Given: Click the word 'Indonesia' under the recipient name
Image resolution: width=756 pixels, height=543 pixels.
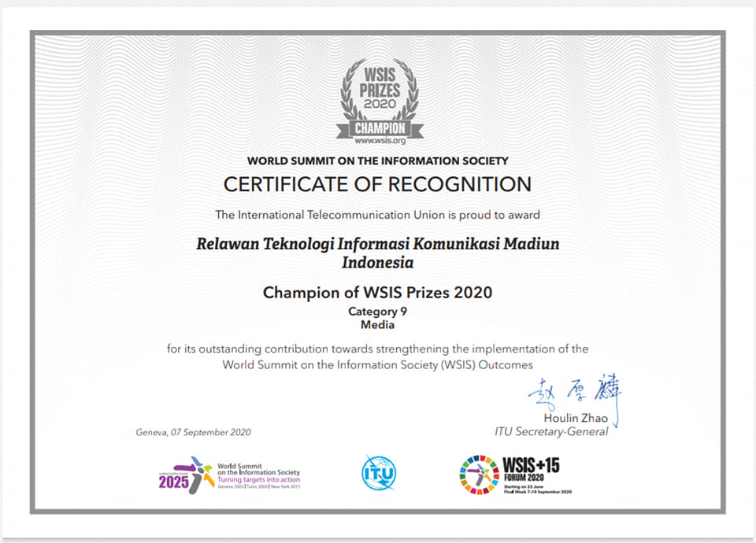Looking at the screenshot, I should point(377,263).
